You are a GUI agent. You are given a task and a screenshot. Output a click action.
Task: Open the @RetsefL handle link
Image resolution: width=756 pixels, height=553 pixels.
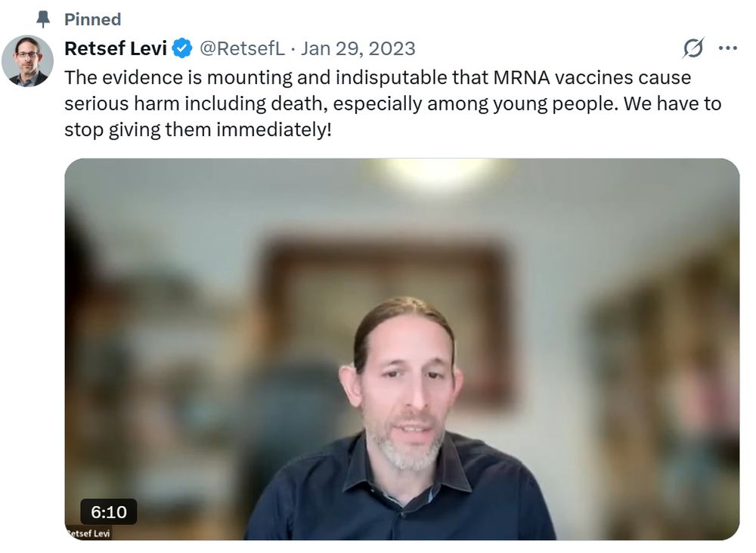click(242, 48)
